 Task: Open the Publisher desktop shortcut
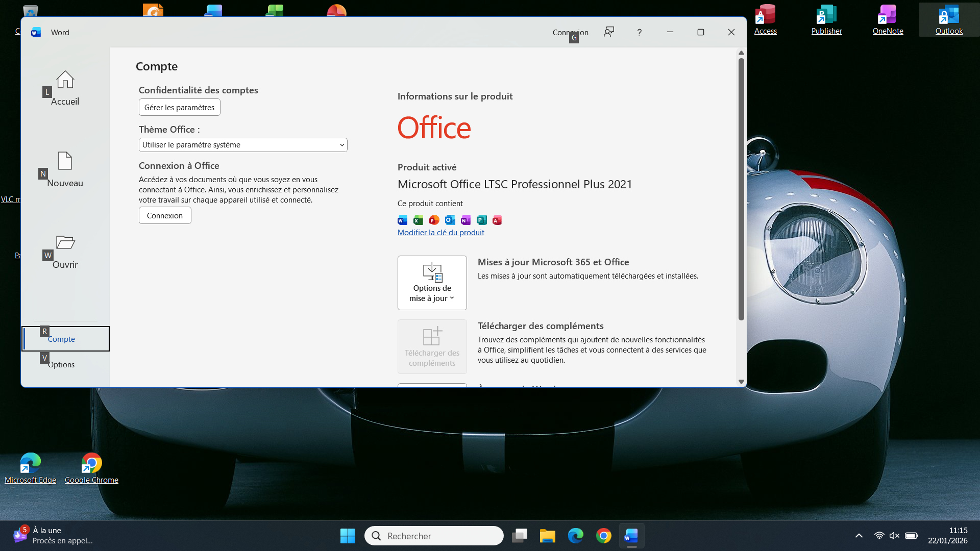[x=827, y=19]
